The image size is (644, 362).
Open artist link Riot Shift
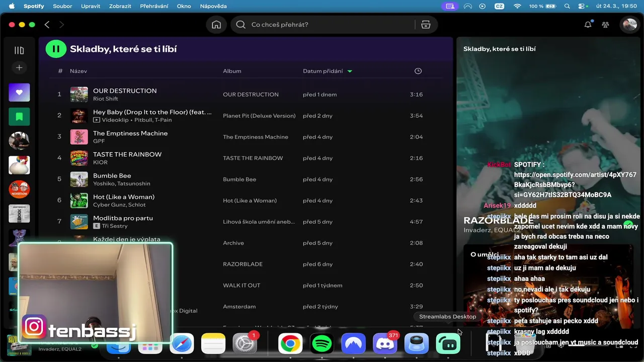tap(106, 99)
